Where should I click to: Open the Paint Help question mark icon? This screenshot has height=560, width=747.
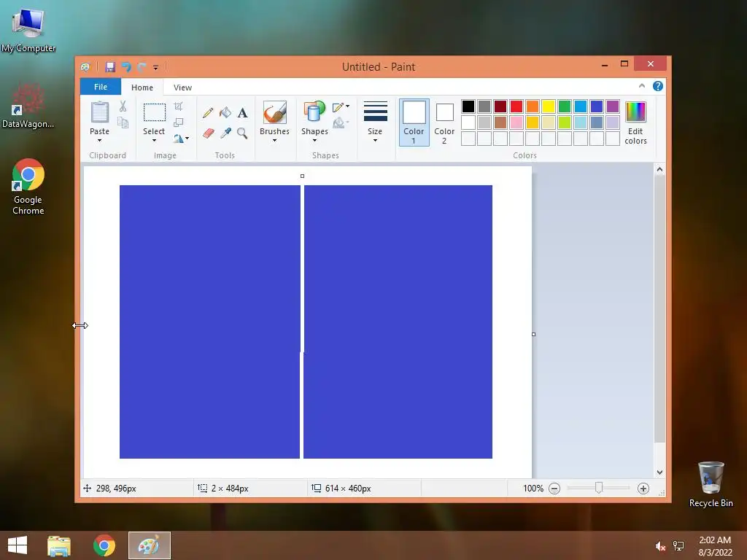tap(658, 86)
